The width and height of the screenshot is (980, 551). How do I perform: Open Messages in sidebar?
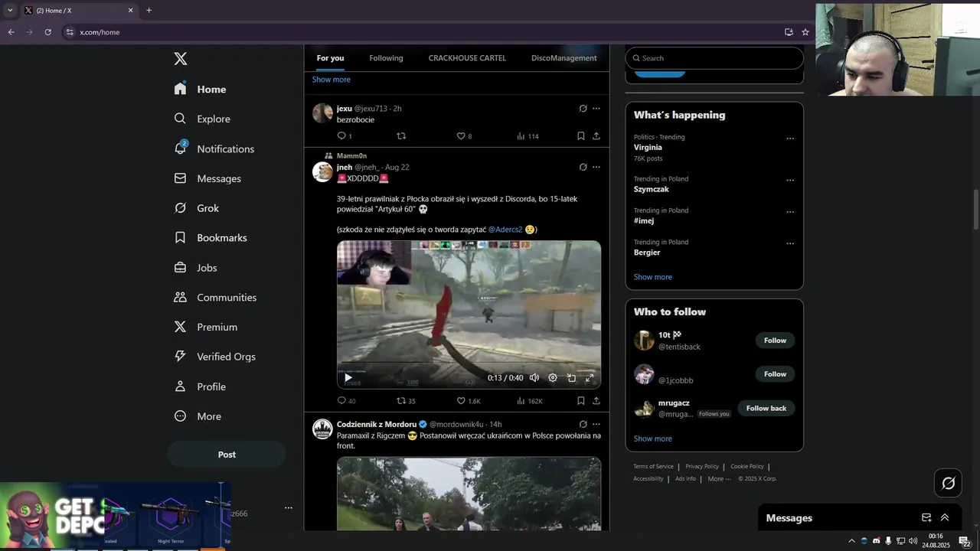click(207, 178)
